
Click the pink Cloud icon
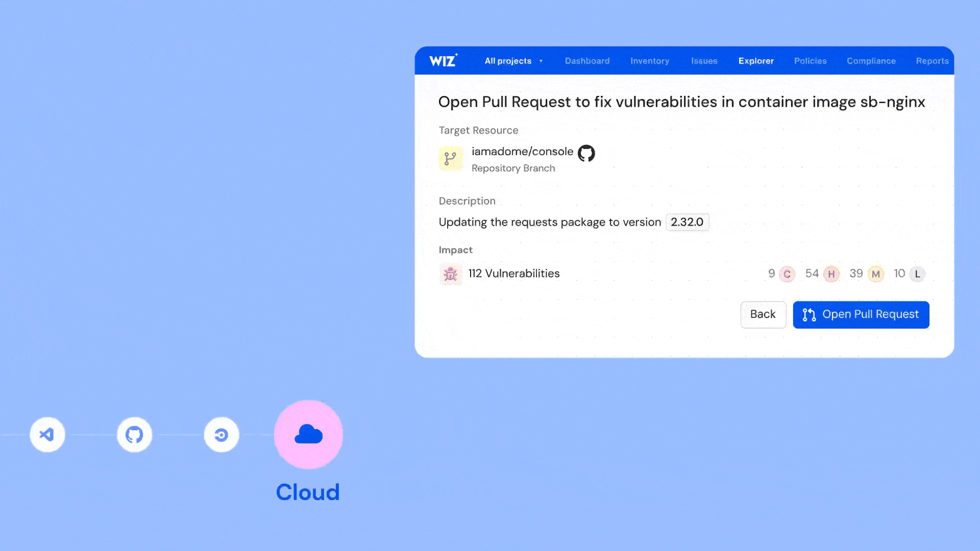click(x=308, y=435)
